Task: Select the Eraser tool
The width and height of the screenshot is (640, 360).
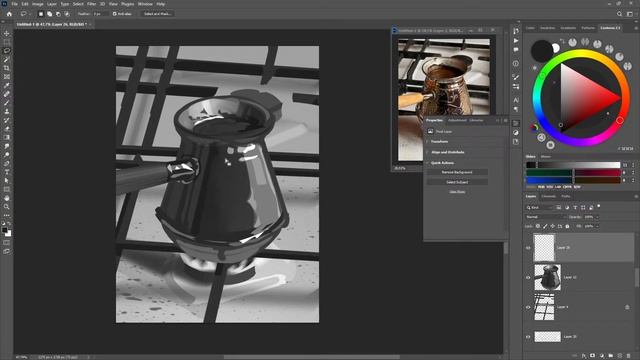Action: coord(7,129)
